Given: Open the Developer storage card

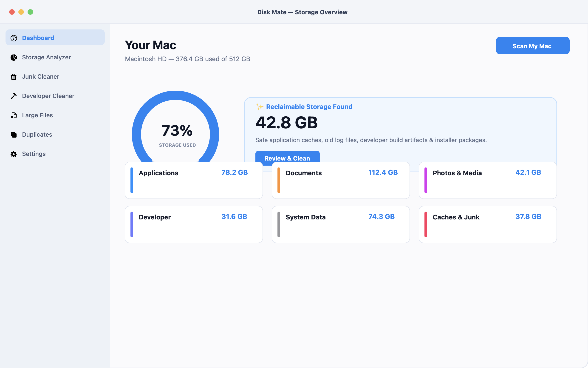Looking at the screenshot, I should point(194,224).
